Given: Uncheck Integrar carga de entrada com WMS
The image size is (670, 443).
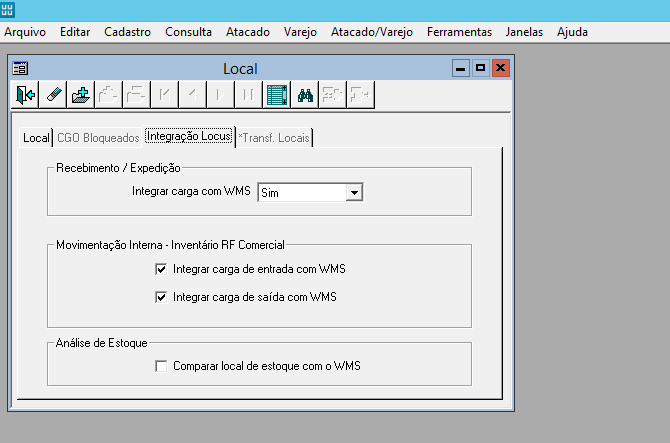Looking at the screenshot, I should tap(161, 269).
